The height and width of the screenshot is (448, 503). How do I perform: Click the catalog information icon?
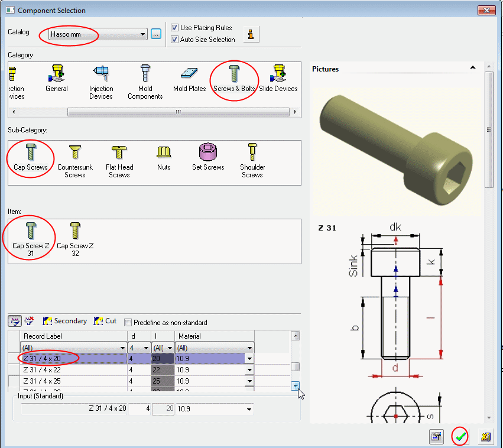252,34
